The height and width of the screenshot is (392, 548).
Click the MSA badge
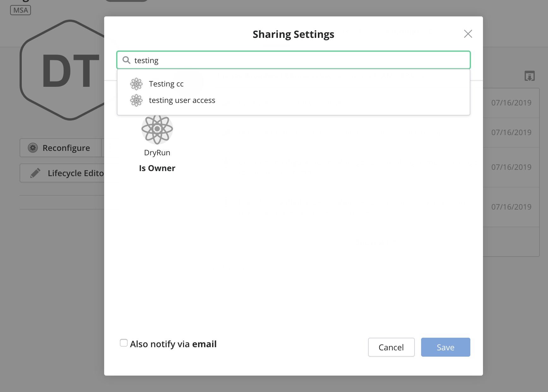pos(21,10)
